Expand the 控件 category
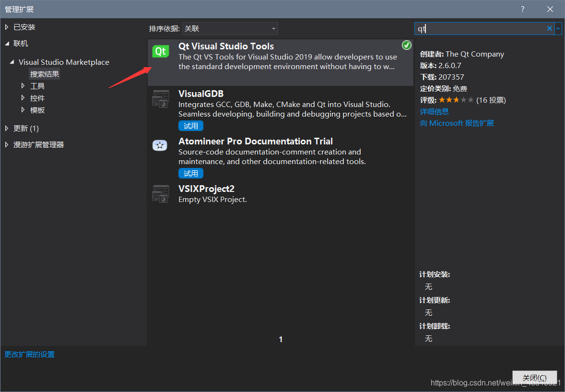 coord(23,98)
